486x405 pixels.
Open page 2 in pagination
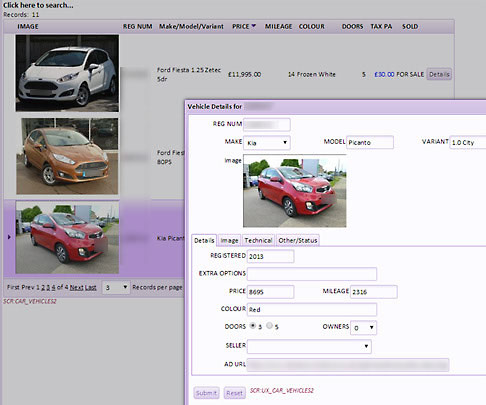43,287
